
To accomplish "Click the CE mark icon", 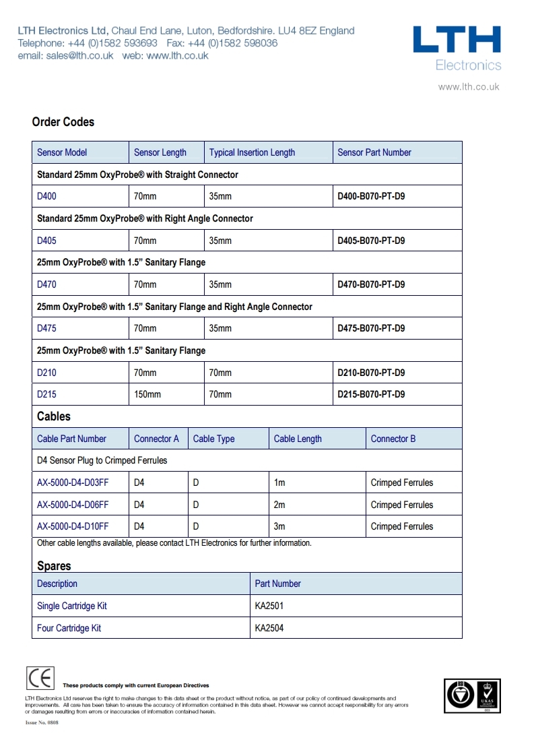I will (x=40, y=677).
